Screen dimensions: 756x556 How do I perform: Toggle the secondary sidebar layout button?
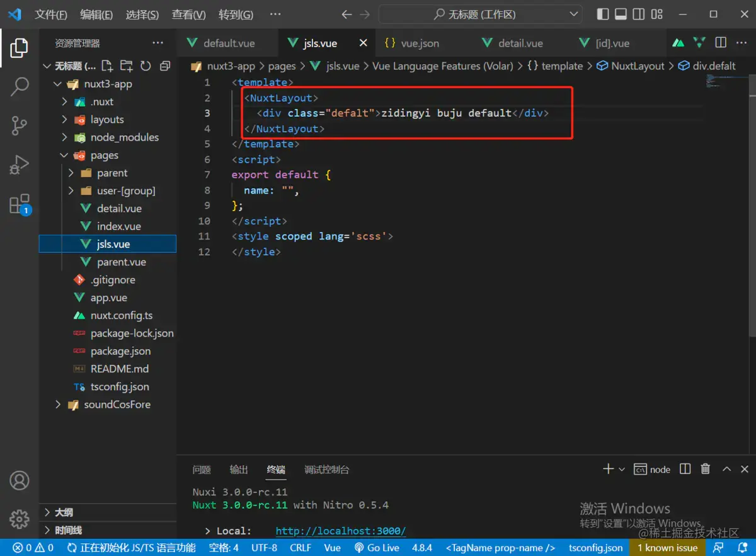tap(639, 14)
